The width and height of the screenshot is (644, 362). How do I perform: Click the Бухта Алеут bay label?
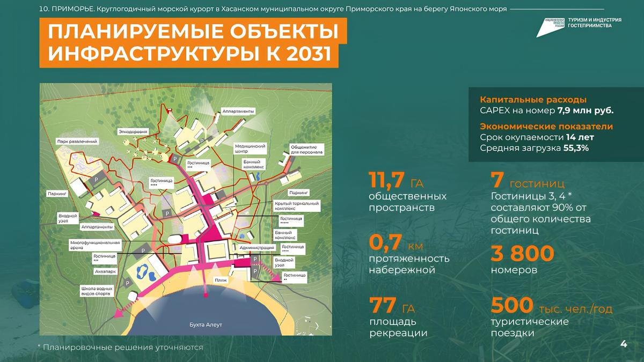coord(206,326)
